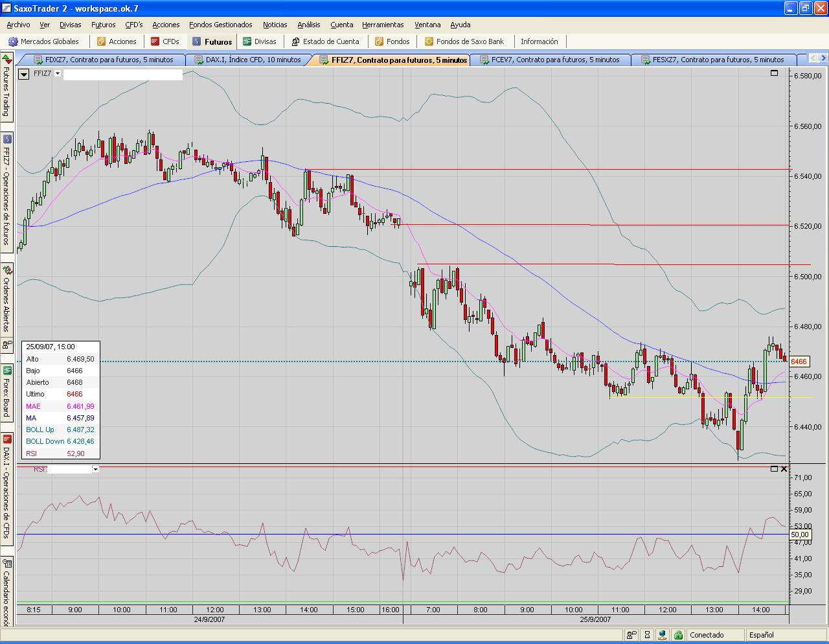Click the Estado de Cuenta icon
The width and height of the screenshot is (829, 644).
[x=295, y=41]
